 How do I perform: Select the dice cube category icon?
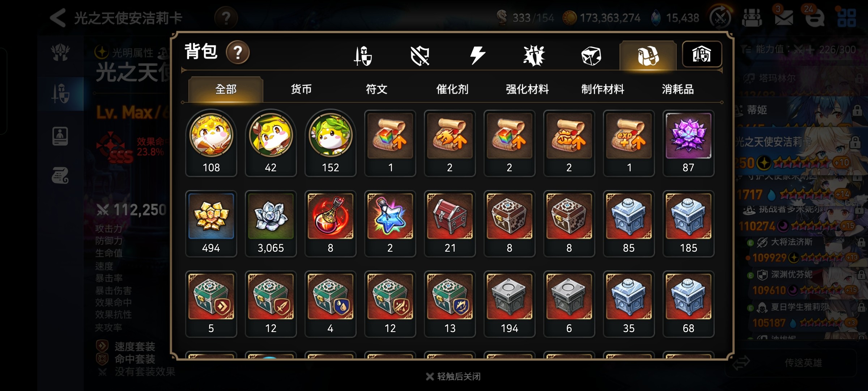[591, 56]
